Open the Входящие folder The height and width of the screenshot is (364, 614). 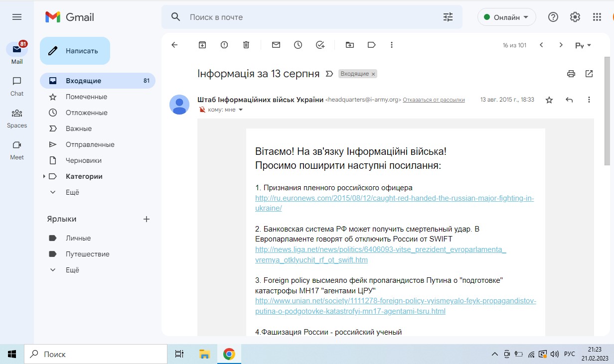pos(98,81)
